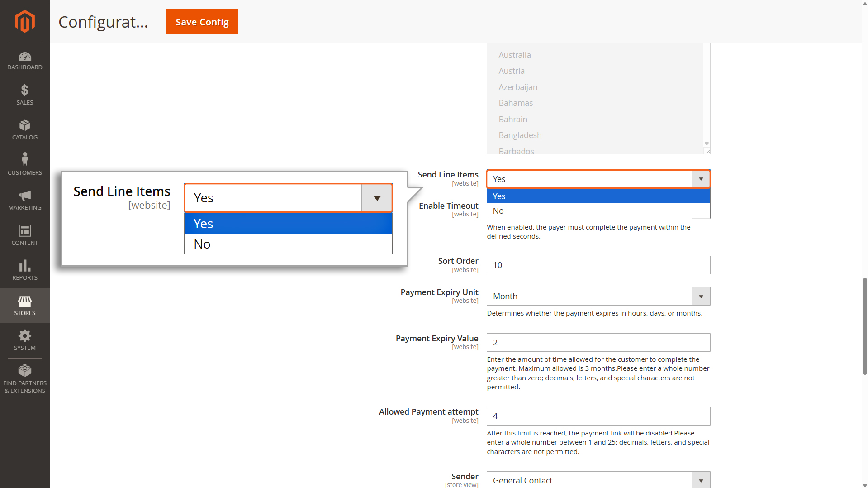
Task: Open the Marketing megaphone menu
Action: [24, 200]
